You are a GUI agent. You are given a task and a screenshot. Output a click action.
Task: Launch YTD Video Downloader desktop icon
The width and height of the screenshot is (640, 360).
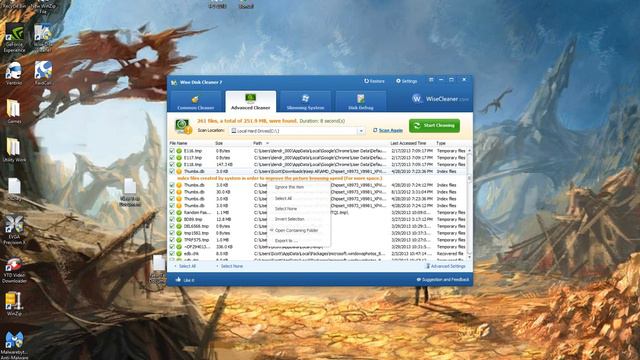click(14, 270)
